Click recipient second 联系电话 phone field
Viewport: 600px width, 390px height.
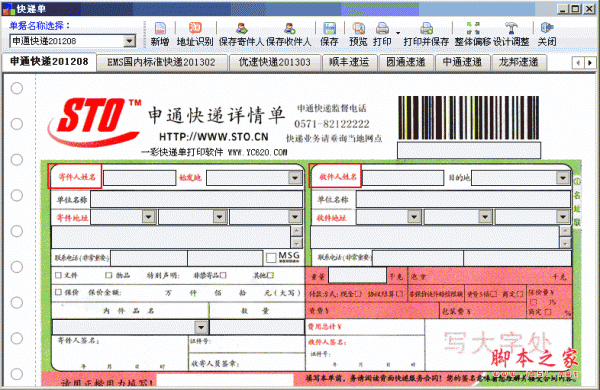517,258
